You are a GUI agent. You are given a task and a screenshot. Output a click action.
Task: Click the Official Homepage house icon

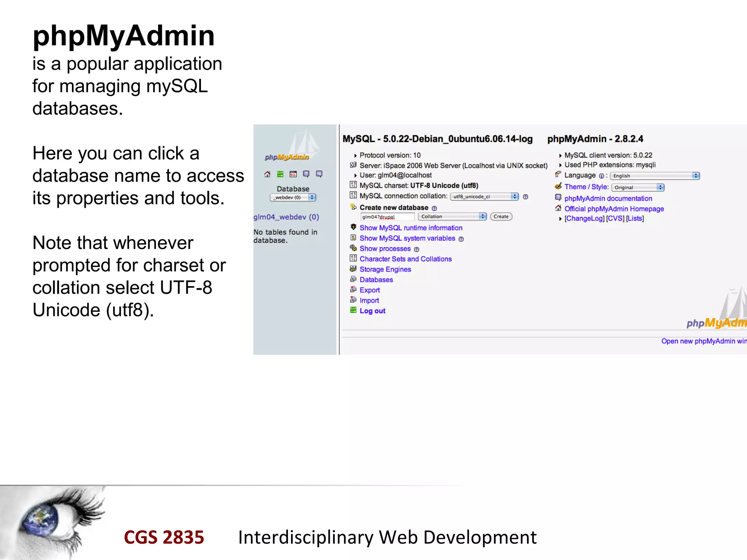pos(558,208)
